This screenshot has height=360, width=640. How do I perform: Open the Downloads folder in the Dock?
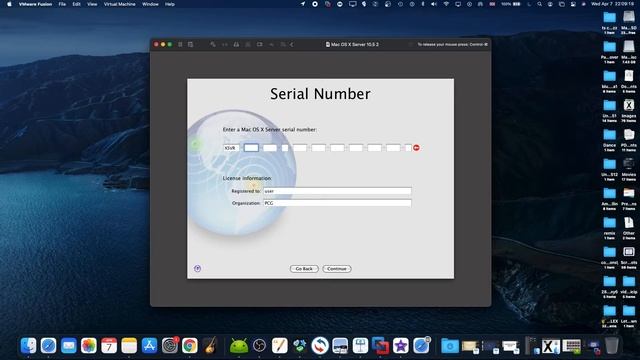click(450, 346)
